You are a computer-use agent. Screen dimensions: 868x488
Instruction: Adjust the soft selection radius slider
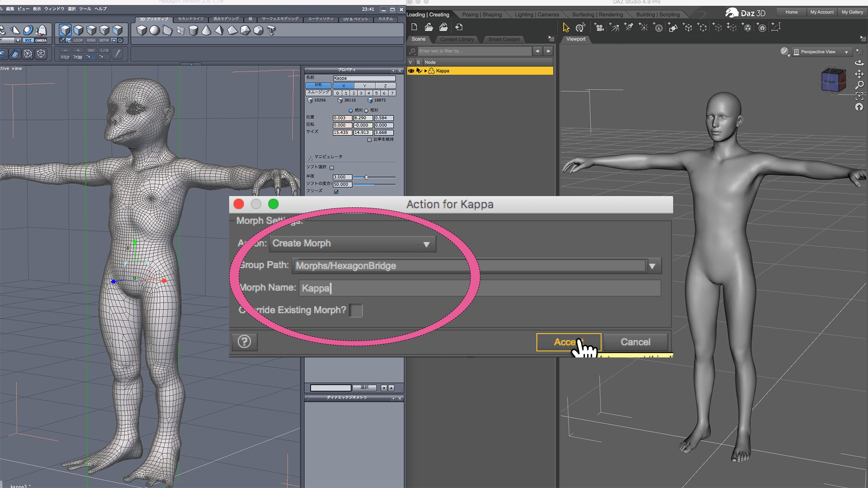pos(366,177)
